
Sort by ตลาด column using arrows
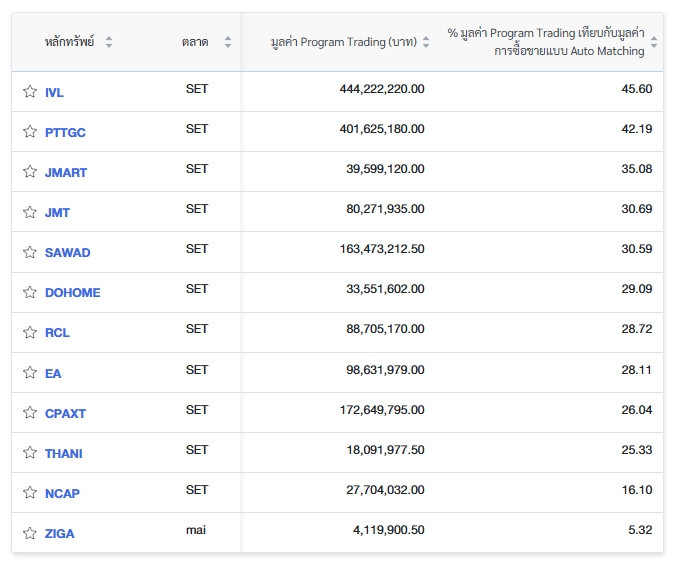click(228, 42)
